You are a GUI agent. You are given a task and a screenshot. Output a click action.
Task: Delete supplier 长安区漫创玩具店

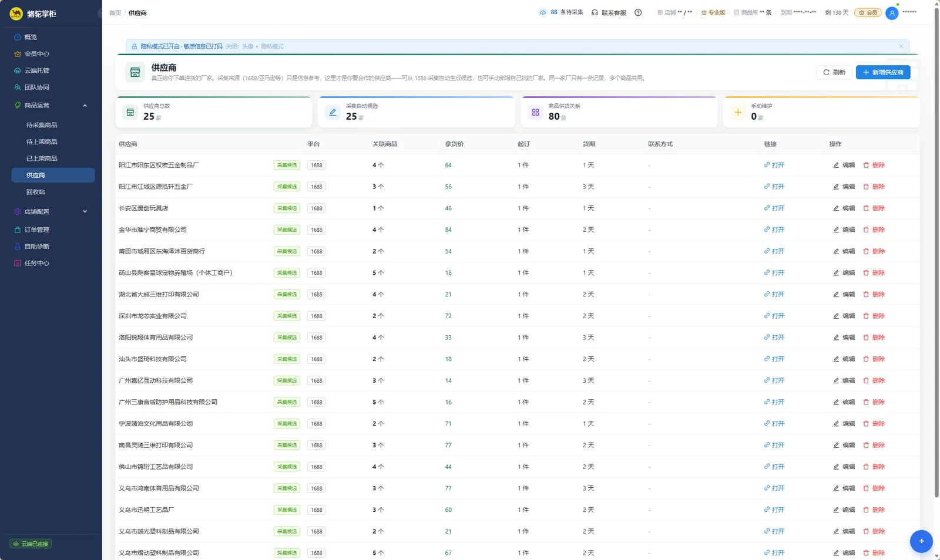[x=874, y=208]
